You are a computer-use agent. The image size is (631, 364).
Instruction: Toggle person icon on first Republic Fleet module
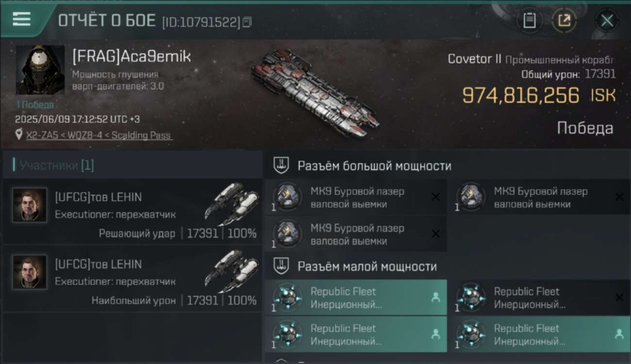click(x=435, y=298)
